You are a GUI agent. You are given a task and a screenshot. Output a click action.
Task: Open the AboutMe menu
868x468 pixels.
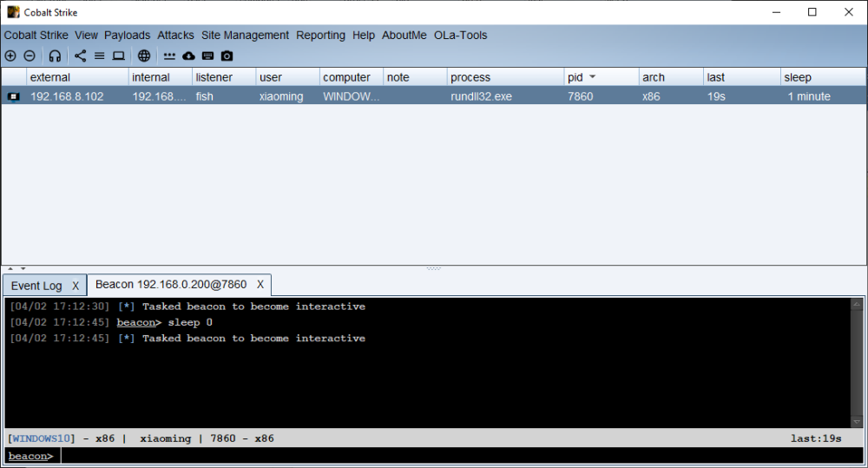click(x=404, y=36)
